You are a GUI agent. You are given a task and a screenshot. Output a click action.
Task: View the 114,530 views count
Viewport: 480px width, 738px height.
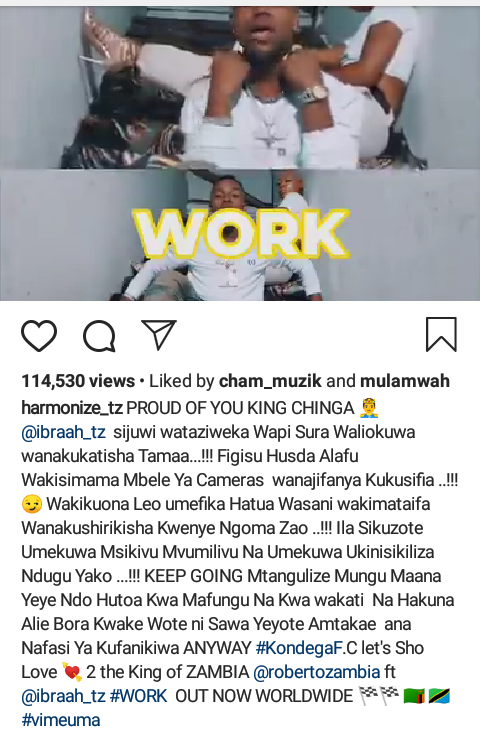(78, 381)
